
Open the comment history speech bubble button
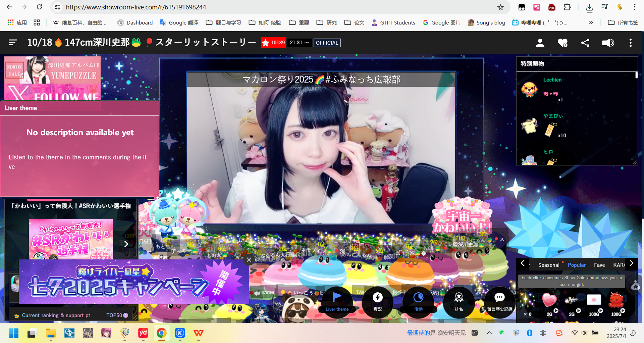[499, 301]
